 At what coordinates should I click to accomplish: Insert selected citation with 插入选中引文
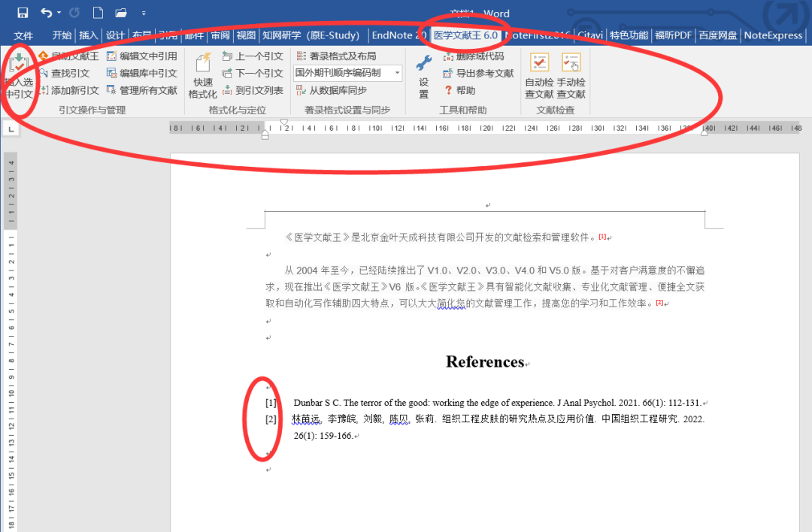point(19,76)
